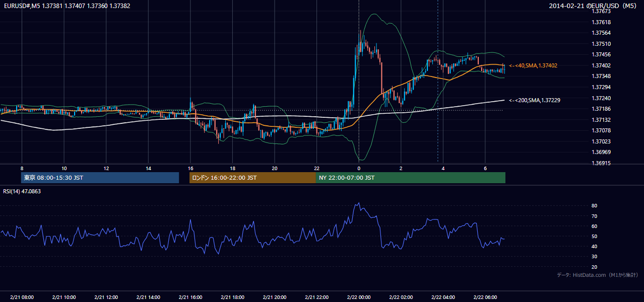Click the 2/21 14:00 time label
This screenshot has height=302, width=644.
[148, 297]
